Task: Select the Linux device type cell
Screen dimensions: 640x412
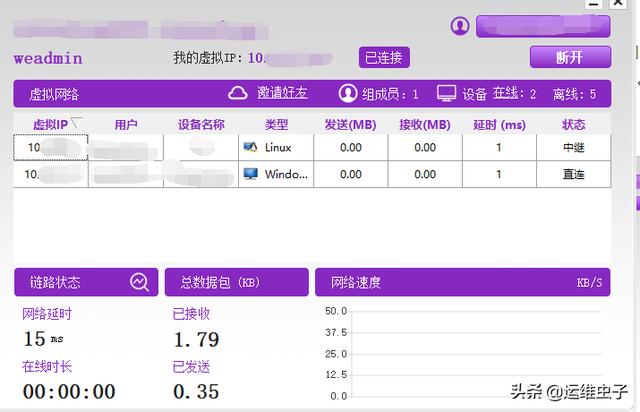Action: tap(276, 147)
